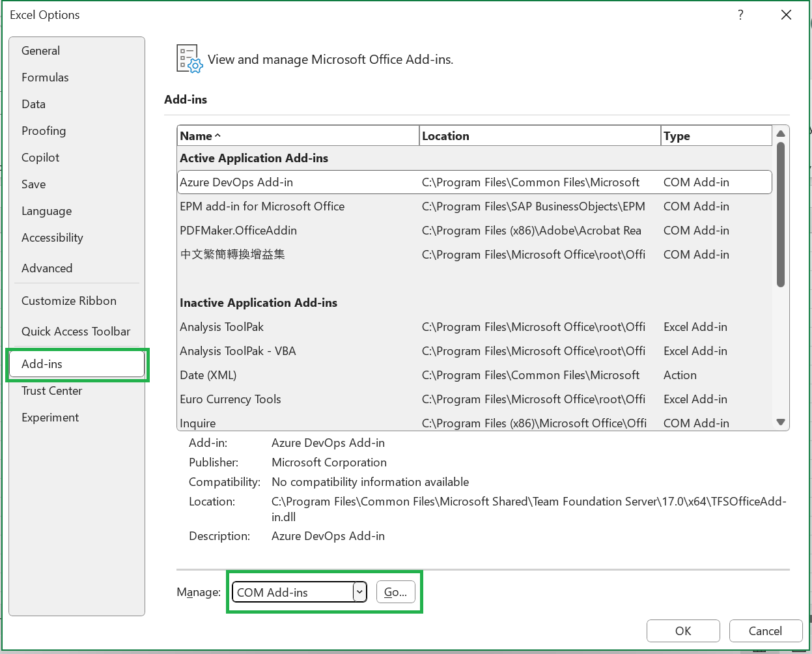
Task: Close the Excel Options dialog
Action: (786, 15)
